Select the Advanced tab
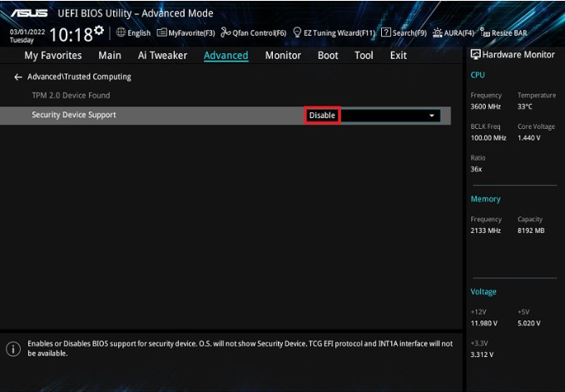This screenshot has width=565, height=392. (x=226, y=56)
